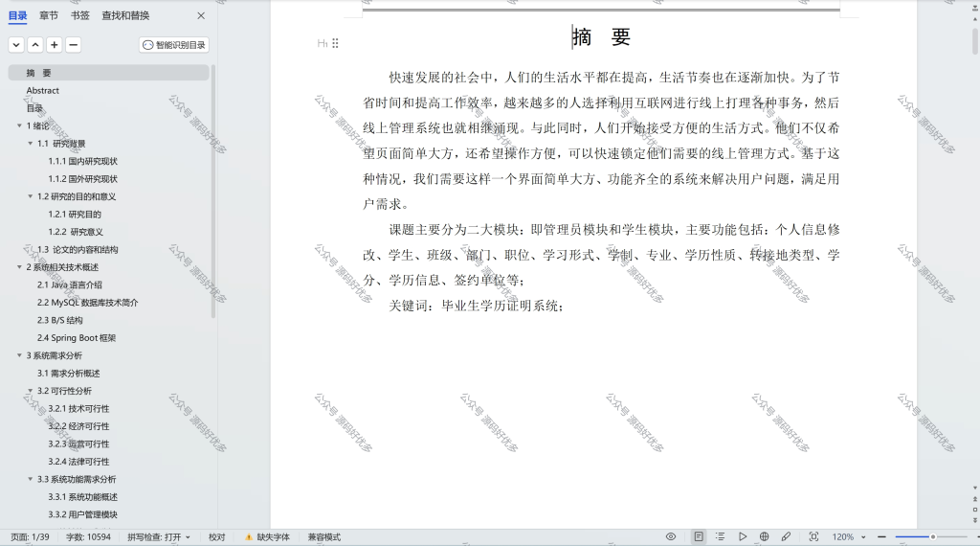980x546 pixels.
Task: Collapse the 2 系统相关技术概述 triangle
Action: tap(19, 267)
